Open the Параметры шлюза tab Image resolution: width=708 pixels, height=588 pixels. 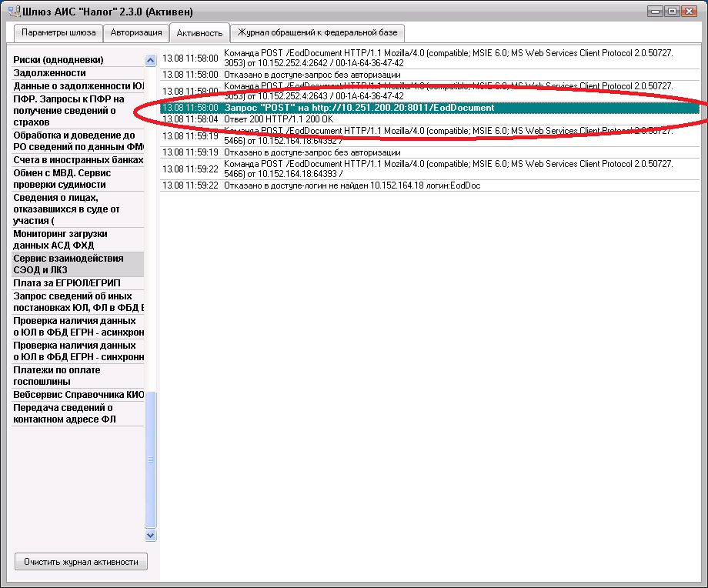pyautogui.click(x=58, y=32)
